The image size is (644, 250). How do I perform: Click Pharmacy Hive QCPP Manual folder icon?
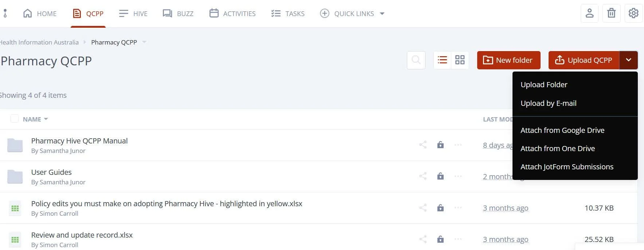15,145
